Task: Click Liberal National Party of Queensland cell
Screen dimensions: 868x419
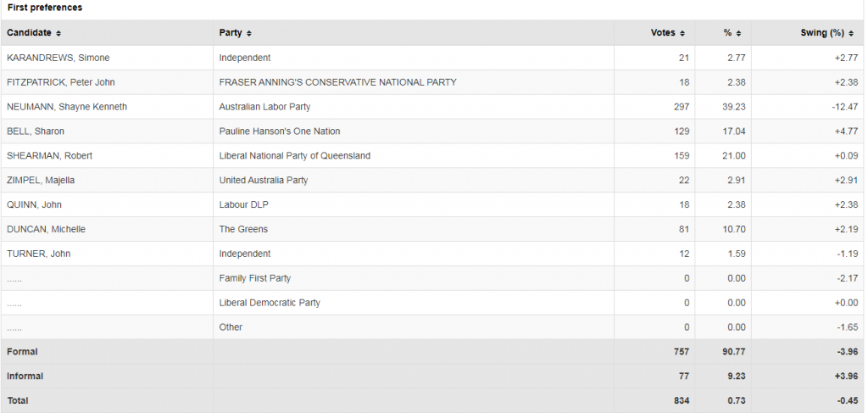Action: [294, 156]
